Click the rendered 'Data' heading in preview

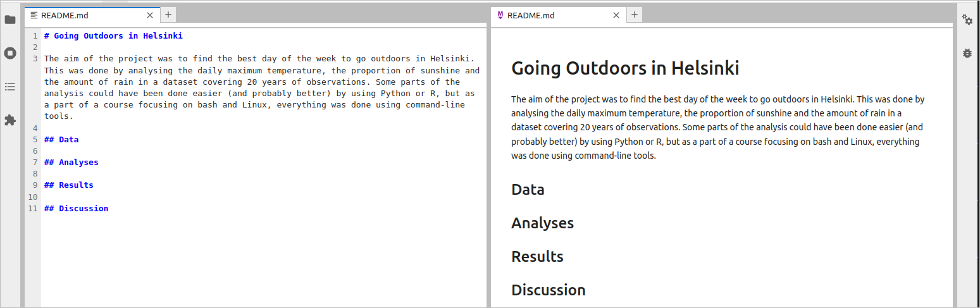click(528, 190)
